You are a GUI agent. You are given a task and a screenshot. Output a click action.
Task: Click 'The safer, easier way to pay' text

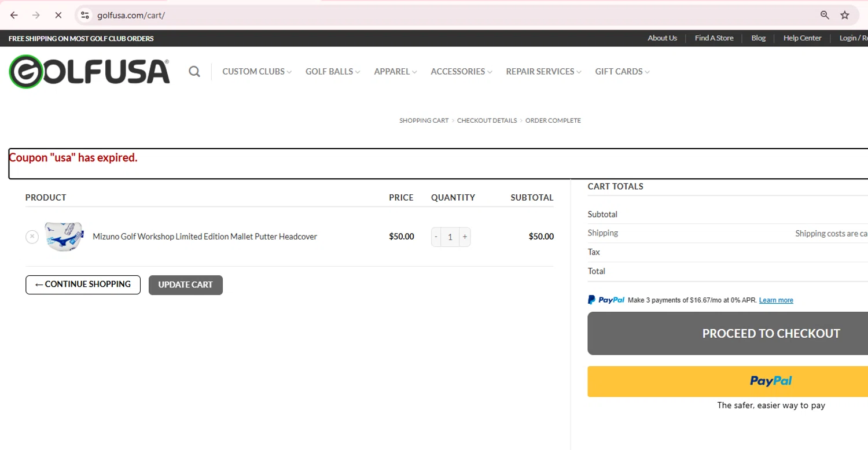771,405
